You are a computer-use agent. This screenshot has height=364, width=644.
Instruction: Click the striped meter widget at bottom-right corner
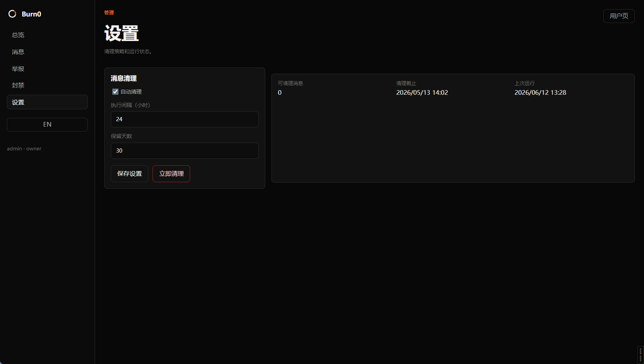tap(641, 355)
